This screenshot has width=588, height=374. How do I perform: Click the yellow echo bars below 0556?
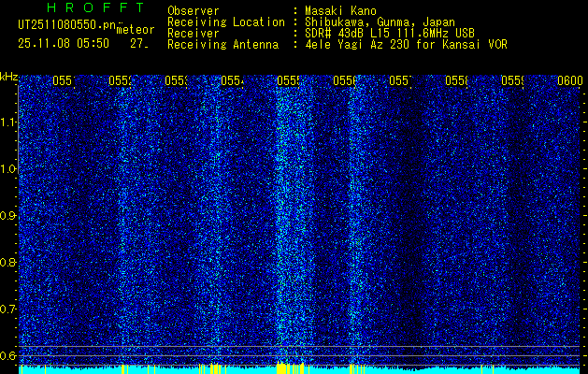pyautogui.click(x=356, y=368)
